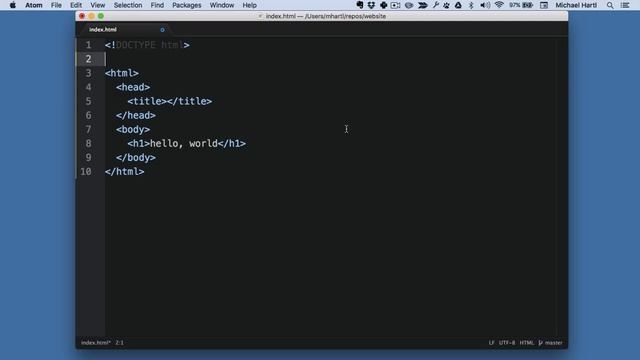The image size is (640, 360).
Task: Open the Help menu
Action: tap(249, 5)
